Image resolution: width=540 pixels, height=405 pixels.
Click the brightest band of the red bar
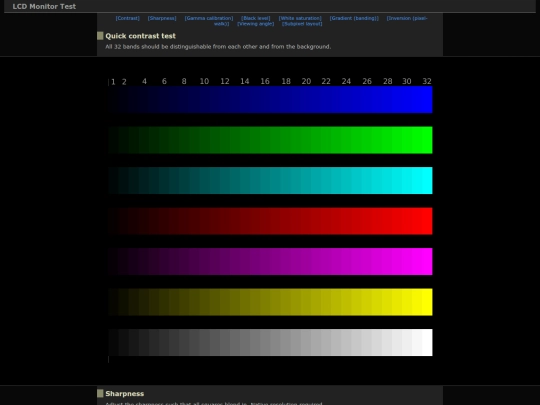tap(427, 221)
